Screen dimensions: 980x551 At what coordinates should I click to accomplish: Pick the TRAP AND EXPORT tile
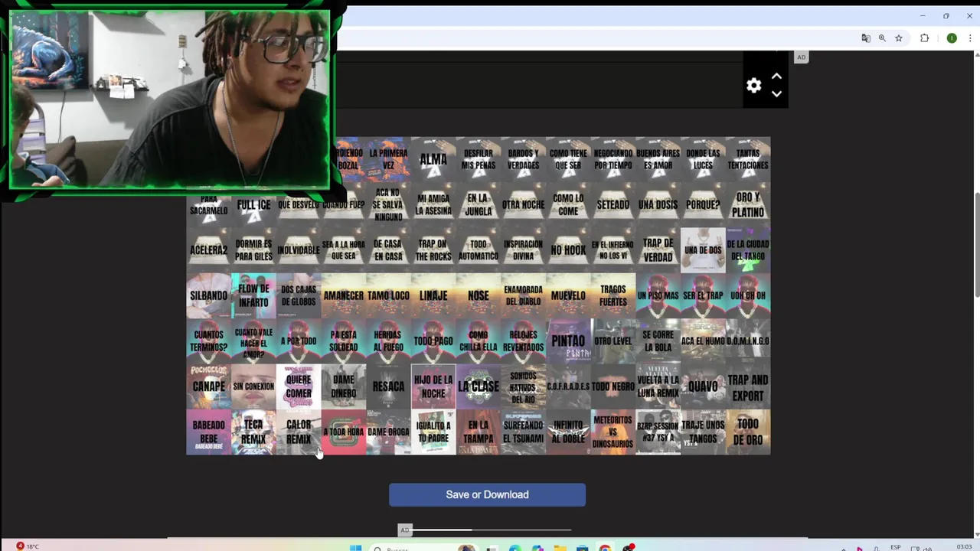[x=748, y=386]
